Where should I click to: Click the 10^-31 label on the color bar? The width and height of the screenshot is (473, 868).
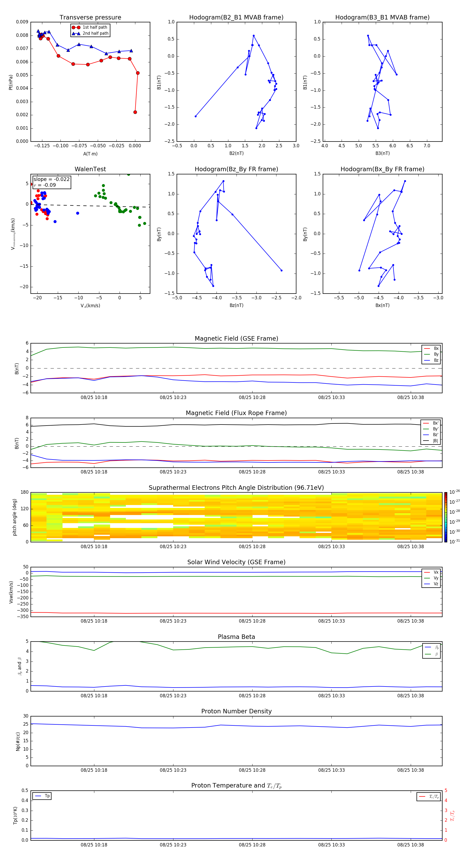[455, 542]
